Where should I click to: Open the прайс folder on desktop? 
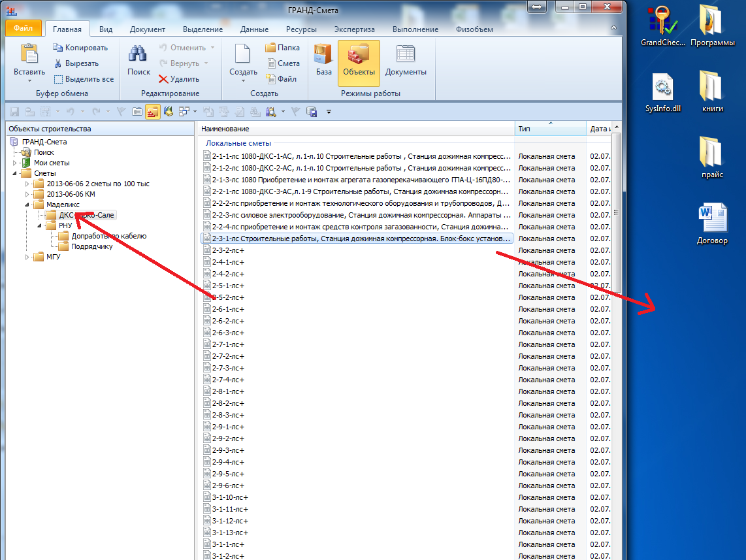(x=712, y=158)
